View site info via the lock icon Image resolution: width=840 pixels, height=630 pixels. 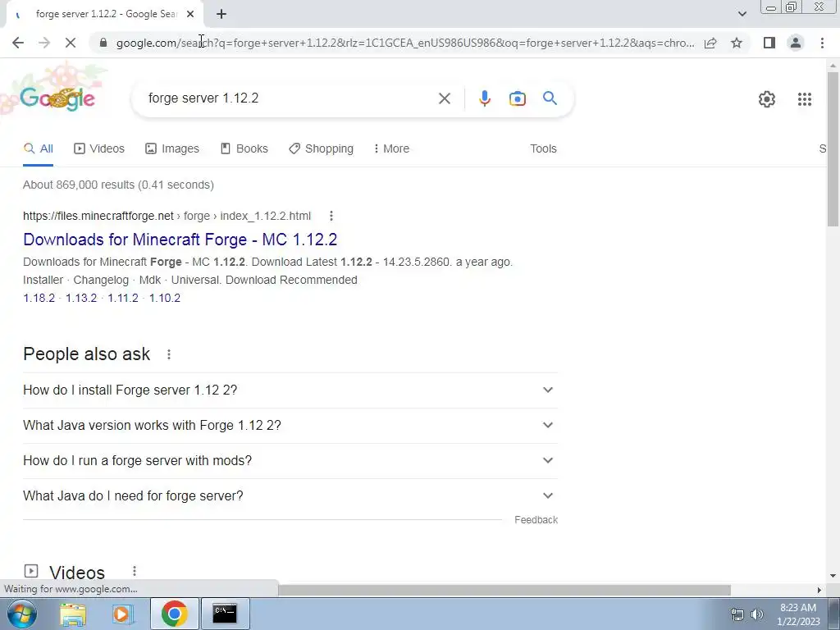103,43
